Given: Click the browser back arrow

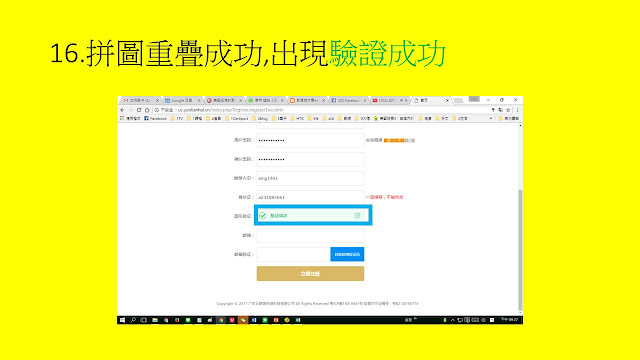Looking at the screenshot, I should (x=122, y=110).
